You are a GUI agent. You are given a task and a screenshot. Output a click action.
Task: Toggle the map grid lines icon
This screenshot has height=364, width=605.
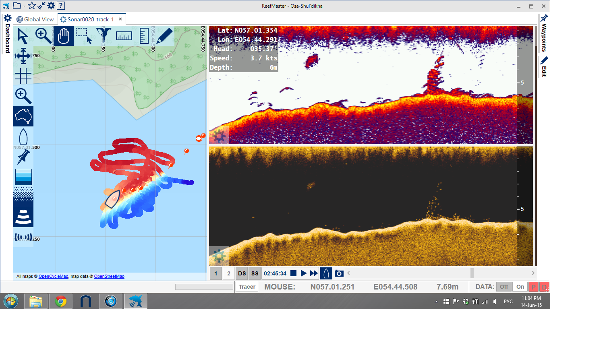23,76
